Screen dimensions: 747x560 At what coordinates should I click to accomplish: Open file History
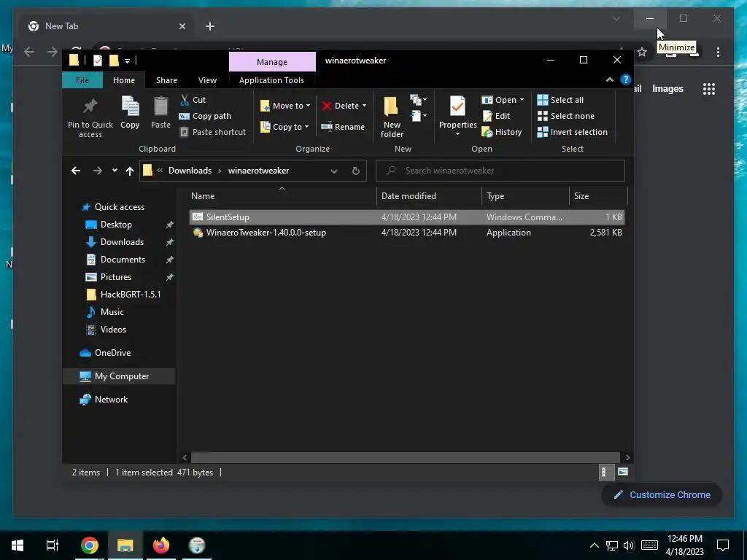502,132
